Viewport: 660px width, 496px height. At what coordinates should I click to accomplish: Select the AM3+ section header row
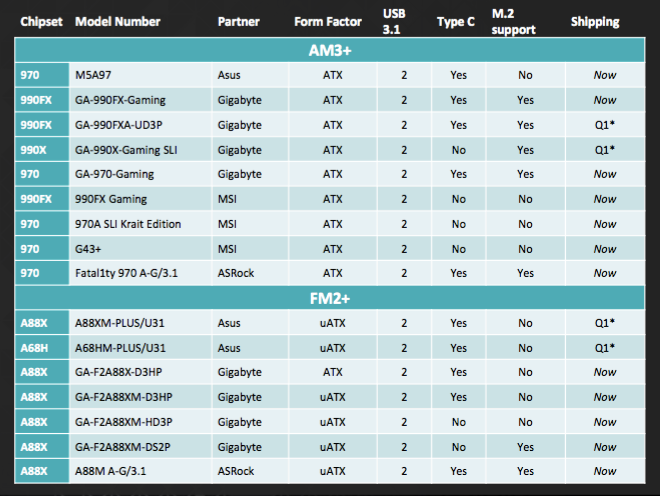(330, 51)
